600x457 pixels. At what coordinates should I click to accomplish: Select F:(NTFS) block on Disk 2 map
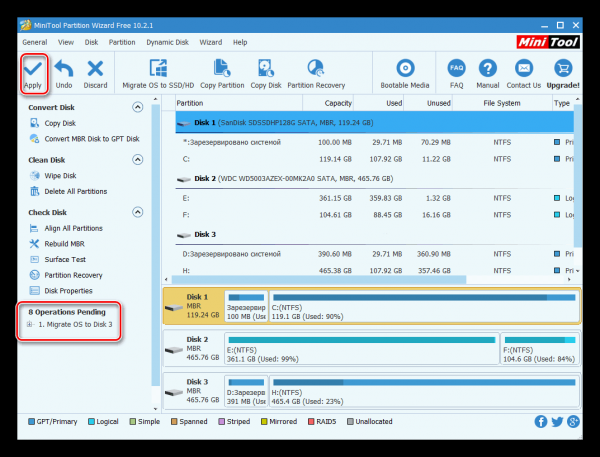[540, 349]
